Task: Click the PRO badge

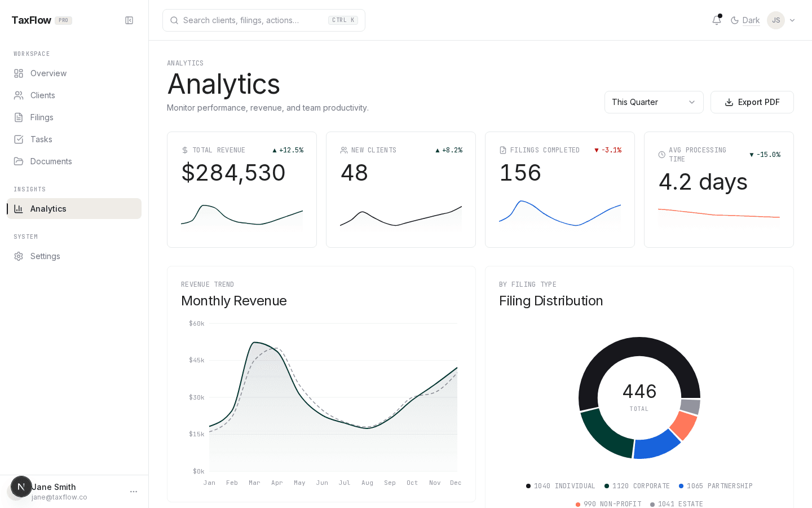Action: pyautogui.click(x=63, y=20)
